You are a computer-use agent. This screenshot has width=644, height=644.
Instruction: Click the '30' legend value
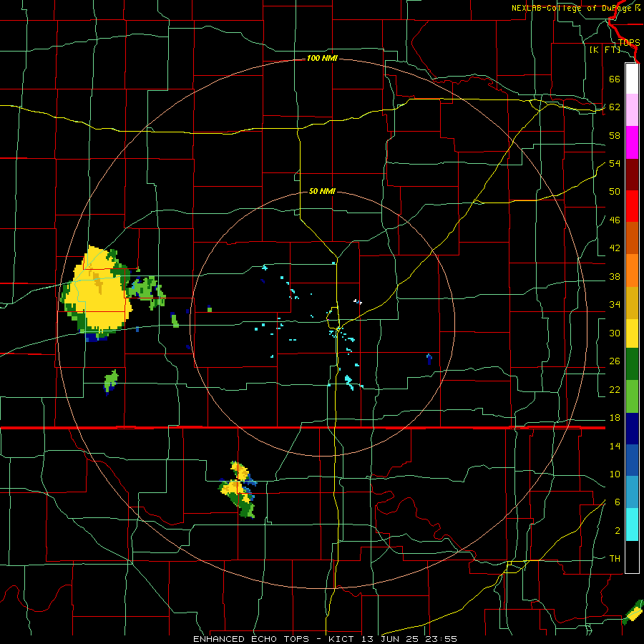point(615,333)
